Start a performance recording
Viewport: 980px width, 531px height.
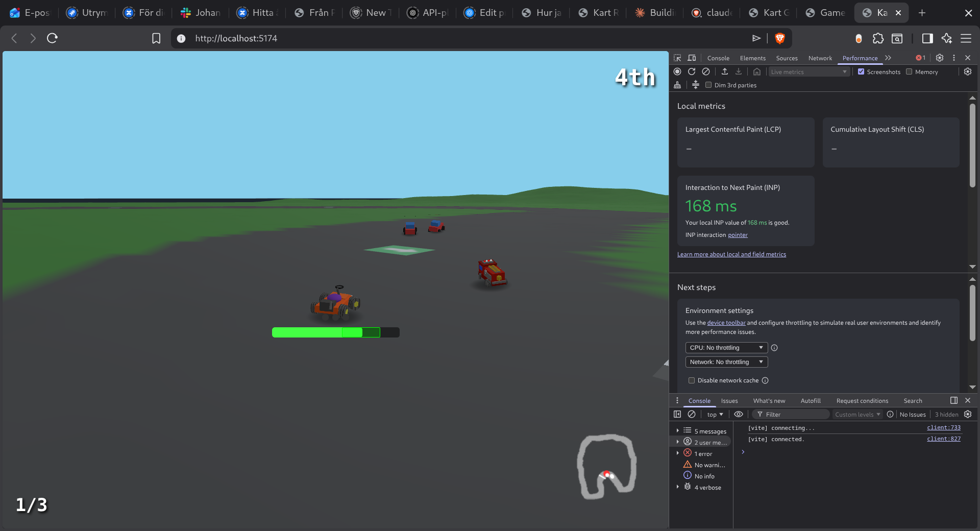point(677,71)
